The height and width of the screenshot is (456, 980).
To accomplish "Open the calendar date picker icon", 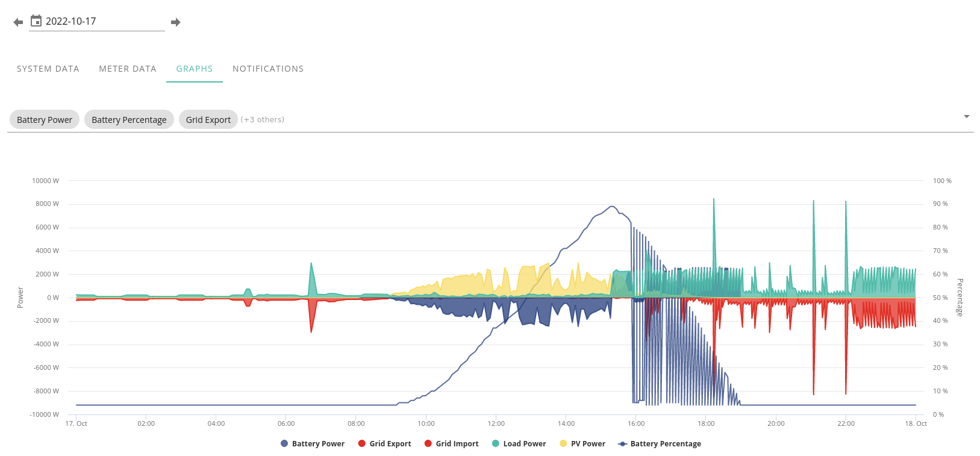I will click(36, 21).
